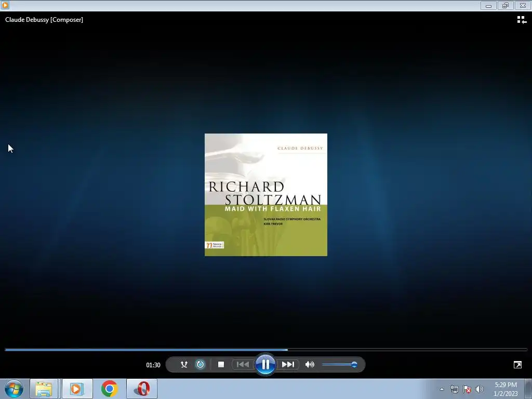Screen dimensions: 532x399
Task: Go to the previous track
Action: [243, 364]
